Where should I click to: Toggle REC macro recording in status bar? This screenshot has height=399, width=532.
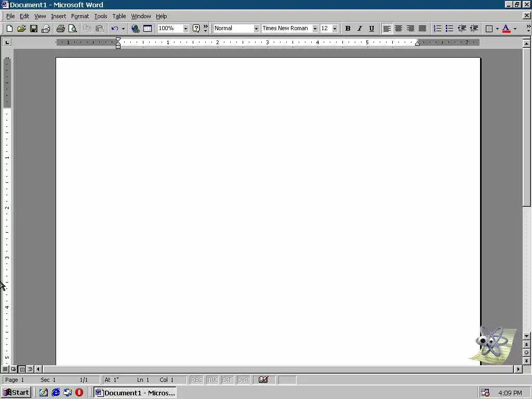[196, 380]
